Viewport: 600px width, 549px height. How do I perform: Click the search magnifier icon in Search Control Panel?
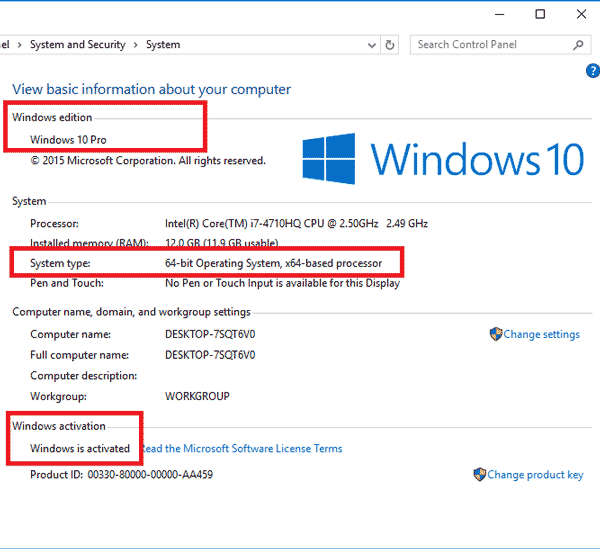(579, 45)
